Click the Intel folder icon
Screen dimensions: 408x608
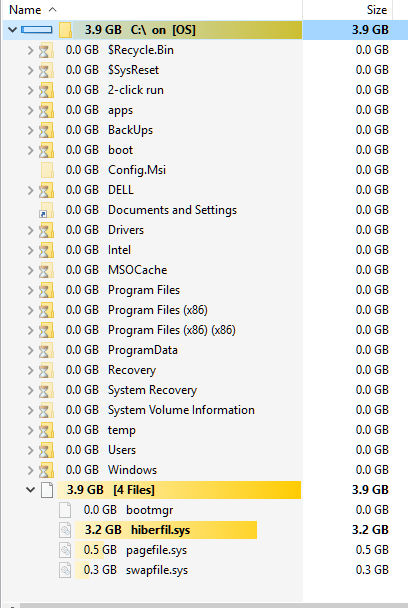pyautogui.click(x=46, y=250)
